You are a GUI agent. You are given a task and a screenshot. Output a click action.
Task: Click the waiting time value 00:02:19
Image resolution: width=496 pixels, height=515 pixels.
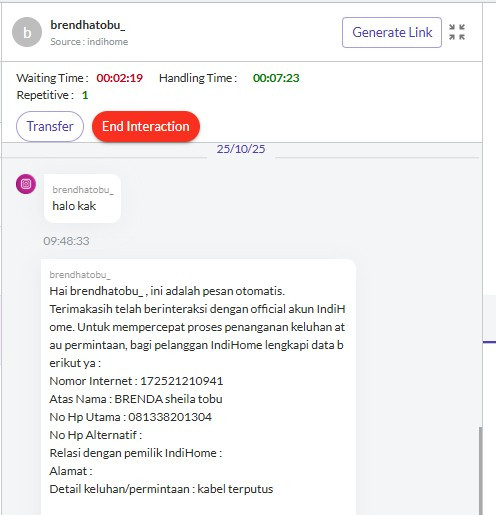tap(119, 78)
